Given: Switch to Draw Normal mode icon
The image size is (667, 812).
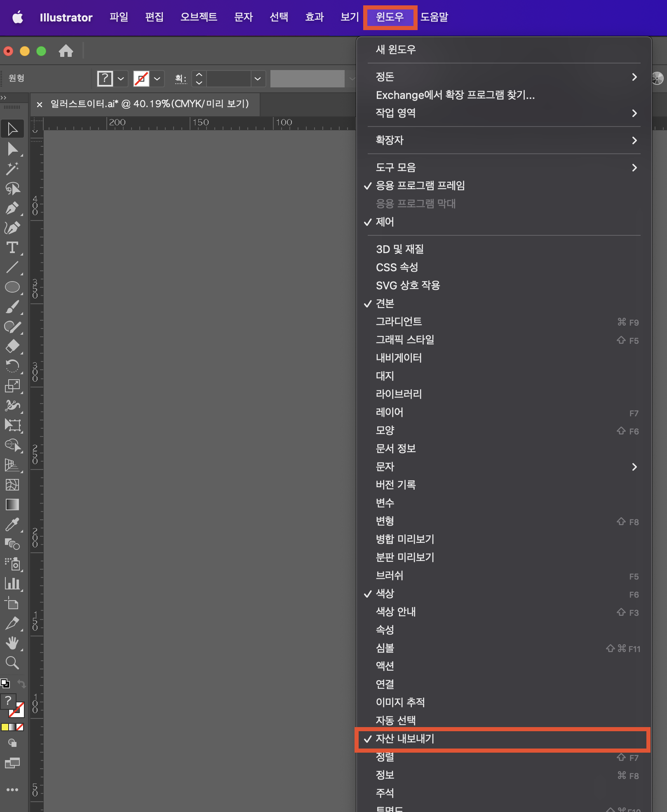Looking at the screenshot, I should (12, 743).
